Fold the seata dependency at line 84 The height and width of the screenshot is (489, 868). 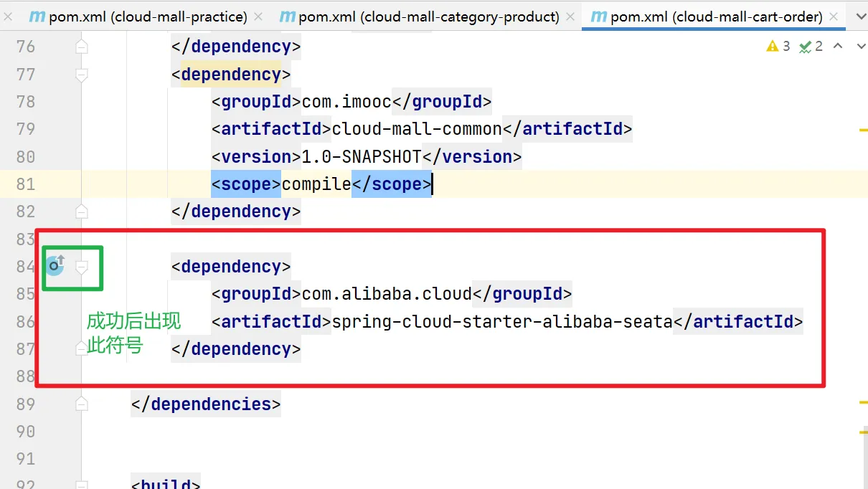click(82, 267)
